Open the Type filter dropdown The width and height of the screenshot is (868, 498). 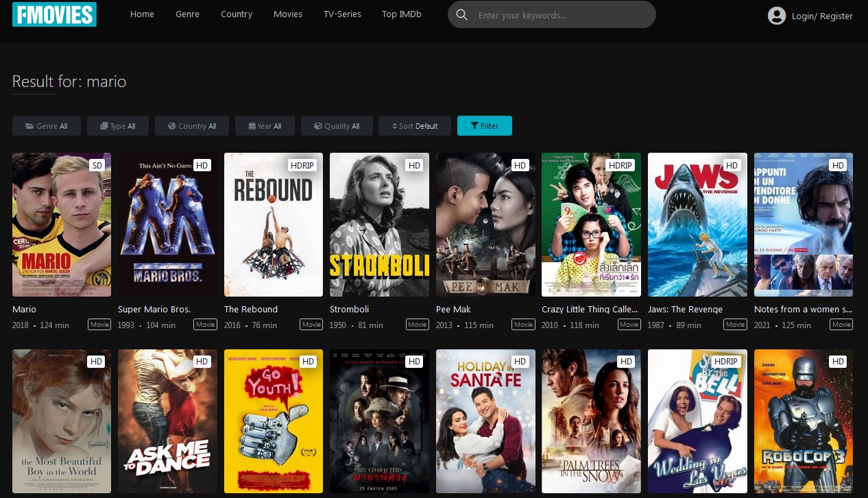tap(118, 126)
